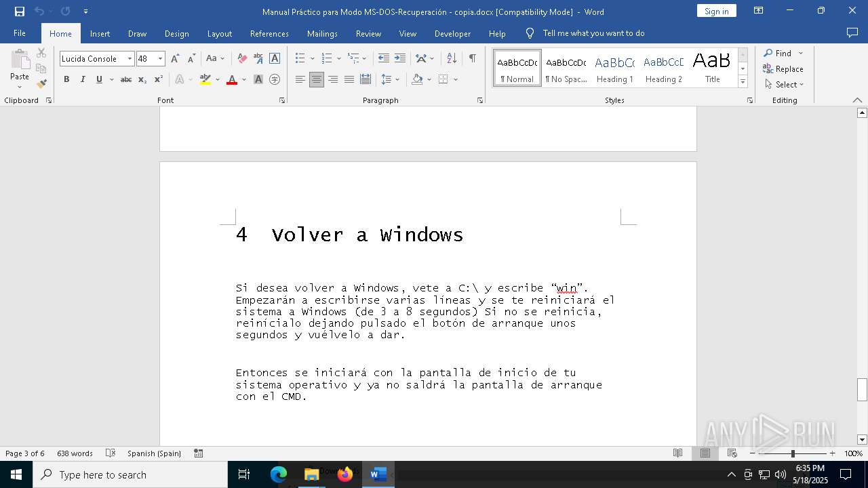The image size is (868, 488).
Task: Apply the Heading 1 style
Action: coord(615,68)
